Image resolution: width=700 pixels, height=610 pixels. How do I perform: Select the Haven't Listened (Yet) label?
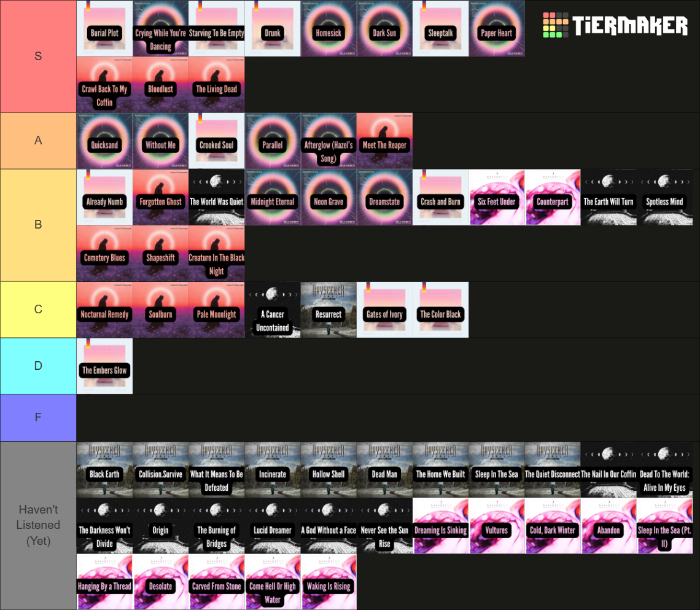[x=38, y=525]
